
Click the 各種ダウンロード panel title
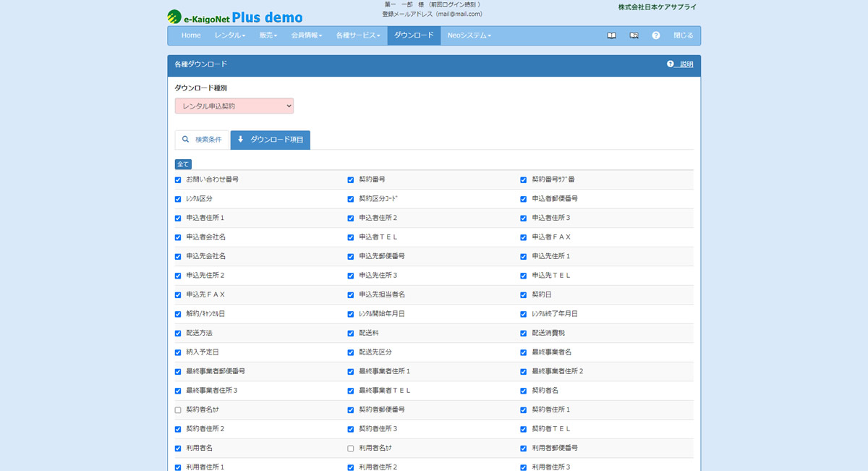coord(201,64)
